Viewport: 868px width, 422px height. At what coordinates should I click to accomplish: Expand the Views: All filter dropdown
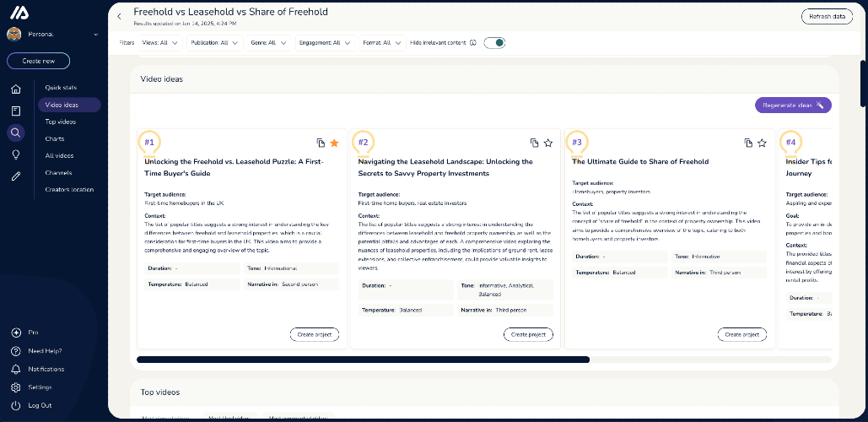pyautogui.click(x=160, y=43)
